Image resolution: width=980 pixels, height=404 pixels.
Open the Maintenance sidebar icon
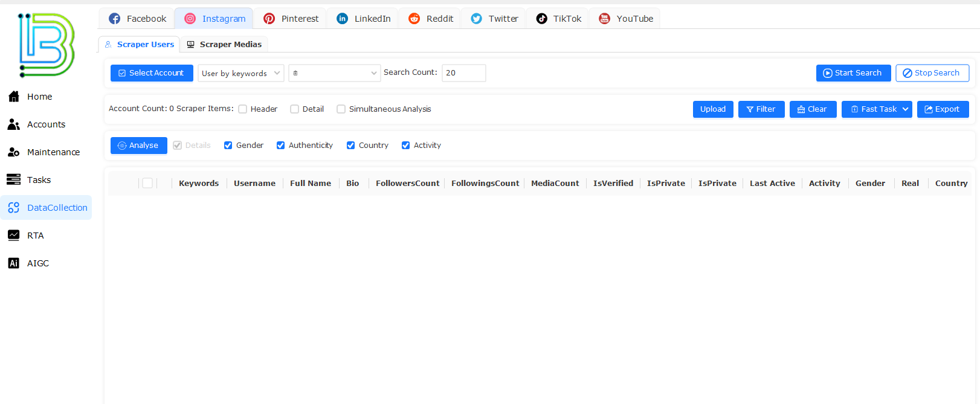14,152
